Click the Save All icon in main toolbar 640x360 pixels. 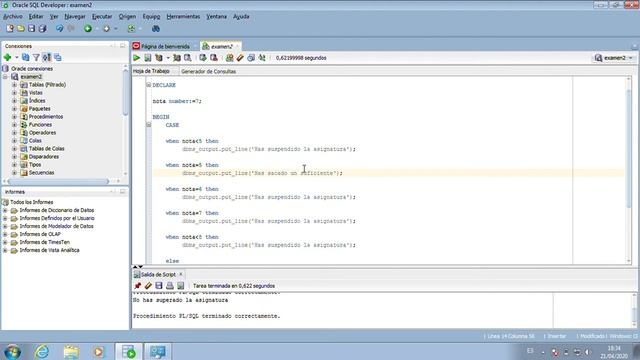click(42, 29)
